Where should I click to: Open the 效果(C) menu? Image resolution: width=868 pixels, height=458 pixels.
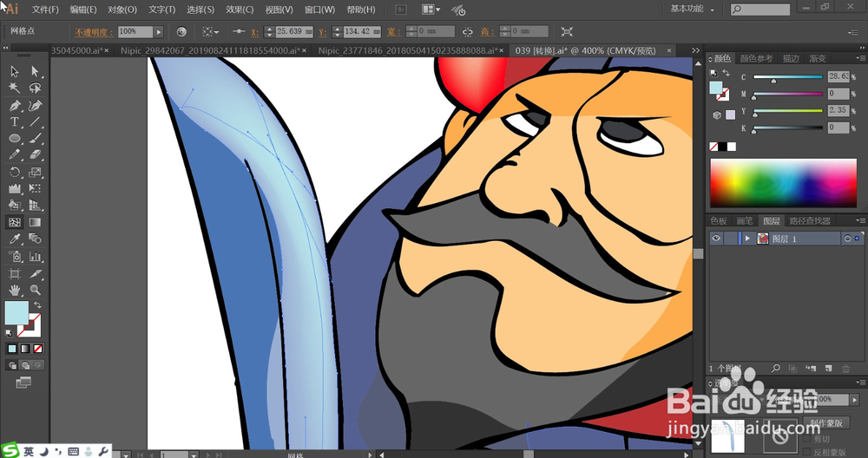240,10
